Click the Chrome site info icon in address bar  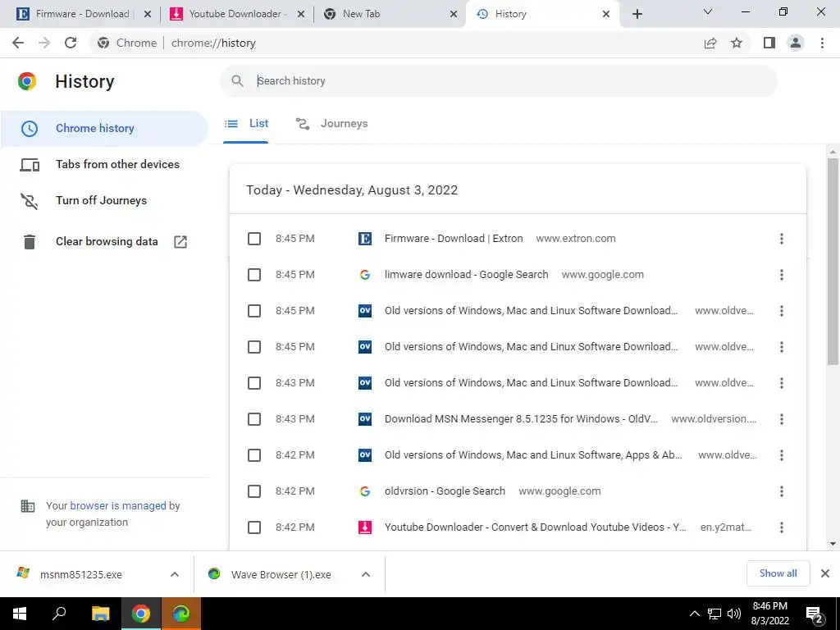pos(103,43)
